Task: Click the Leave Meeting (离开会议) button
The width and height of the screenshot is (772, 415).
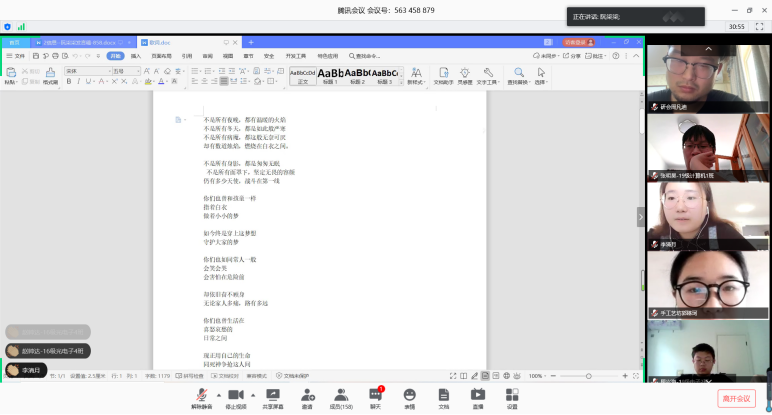Action: coord(735,398)
